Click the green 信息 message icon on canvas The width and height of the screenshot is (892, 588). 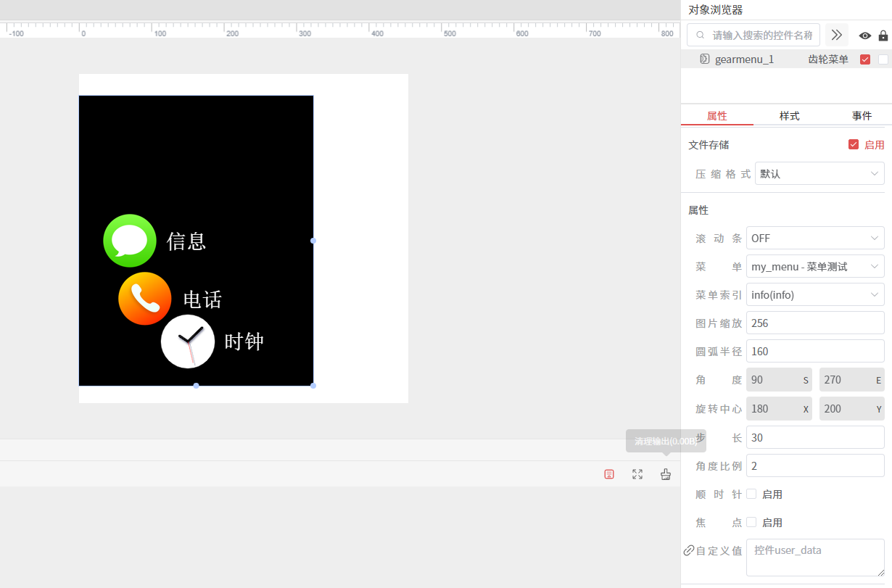pyautogui.click(x=130, y=241)
